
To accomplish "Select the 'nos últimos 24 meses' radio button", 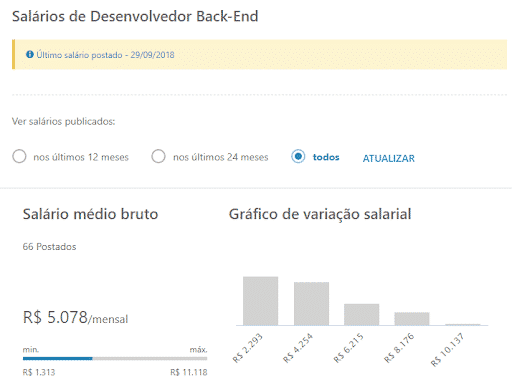I will (158, 156).
